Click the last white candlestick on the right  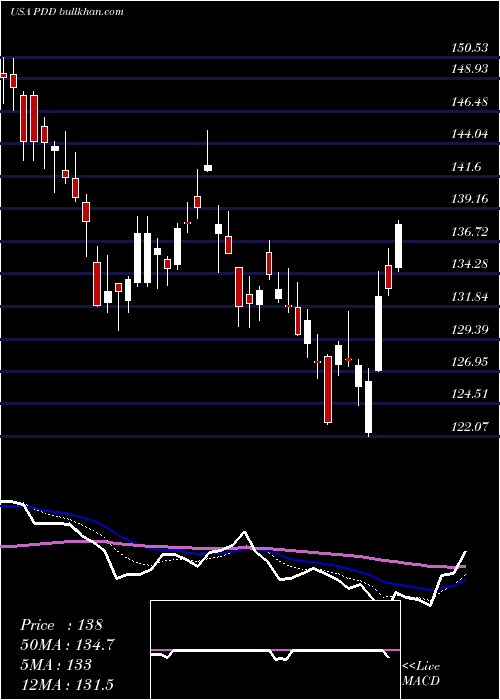point(399,246)
